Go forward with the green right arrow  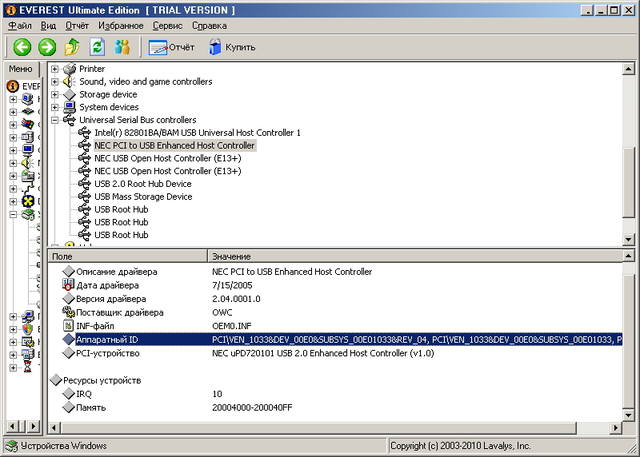(47, 47)
